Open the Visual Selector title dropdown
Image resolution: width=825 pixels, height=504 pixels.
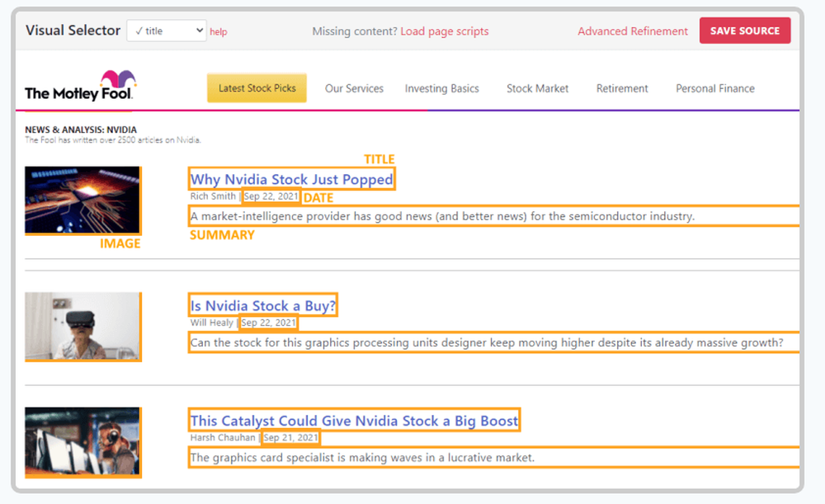tap(167, 31)
